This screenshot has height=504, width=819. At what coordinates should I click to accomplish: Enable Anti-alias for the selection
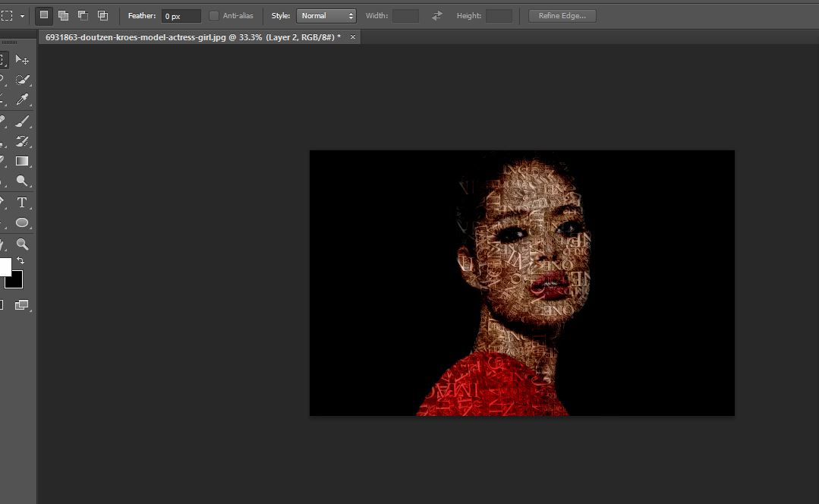click(213, 14)
